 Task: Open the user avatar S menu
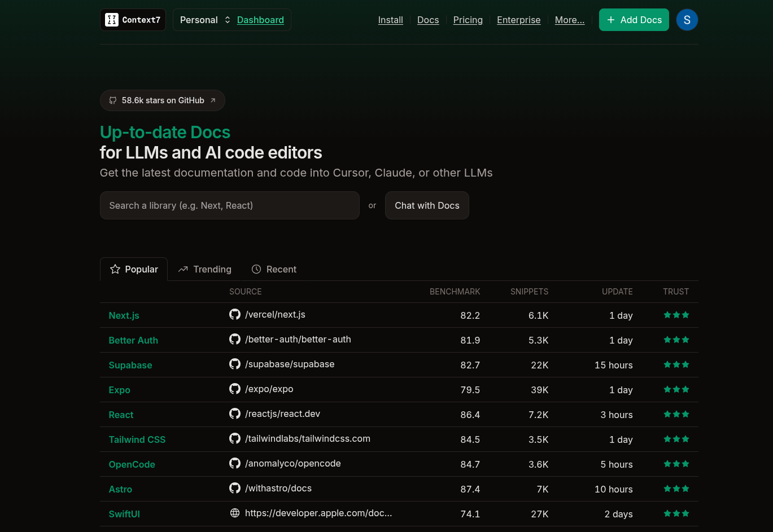coord(687,20)
